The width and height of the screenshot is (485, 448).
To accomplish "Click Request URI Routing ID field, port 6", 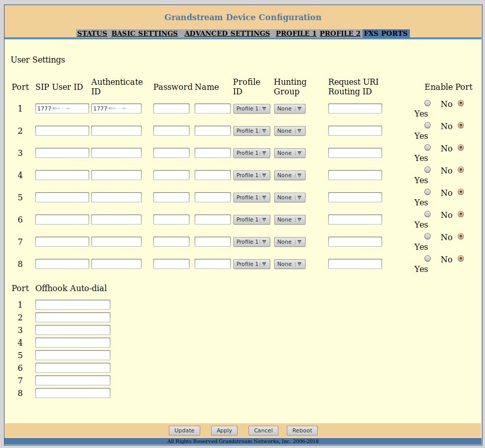I will [x=355, y=219].
